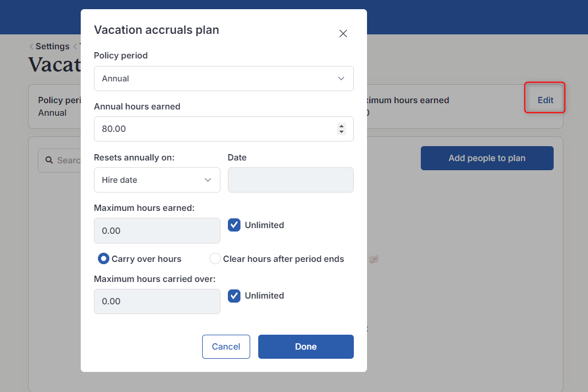Click the back arrow before Settings breadcrumb
The height and width of the screenshot is (392, 588).
click(x=30, y=46)
